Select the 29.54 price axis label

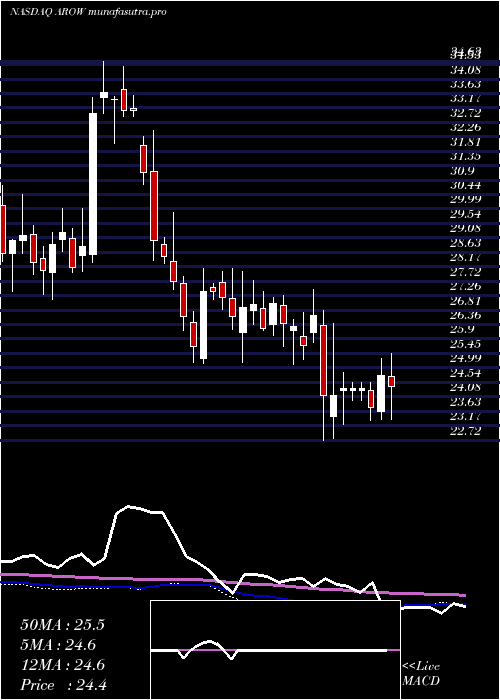tap(465, 214)
